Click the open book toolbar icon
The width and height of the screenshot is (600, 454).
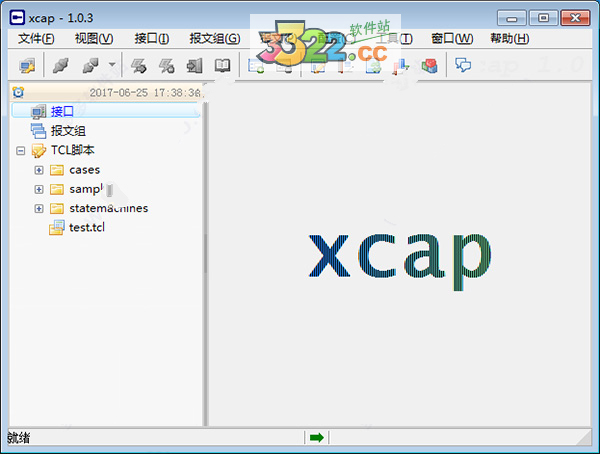[x=222, y=65]
